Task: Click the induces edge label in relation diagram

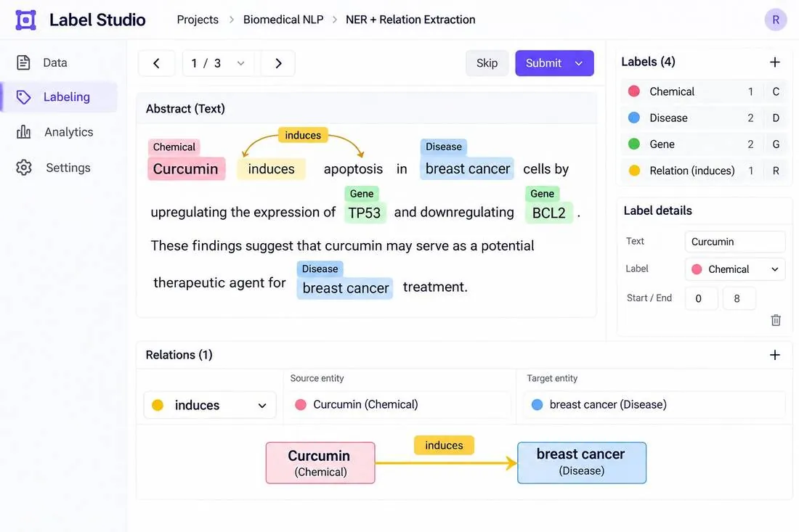Action: (x=444, y=446)
